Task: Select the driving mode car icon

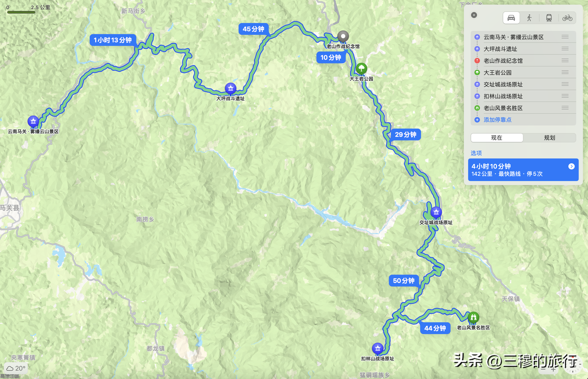Action: click(511, 18)
